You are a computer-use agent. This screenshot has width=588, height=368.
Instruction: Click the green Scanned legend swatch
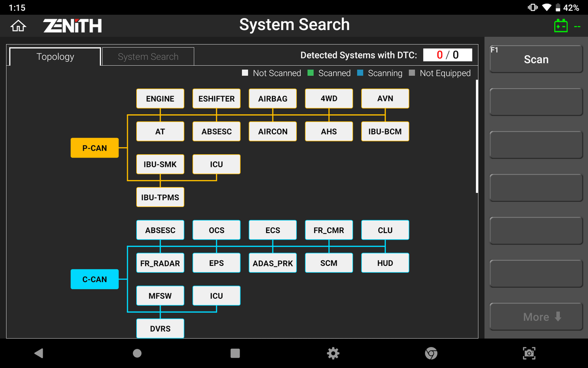point(311,73)
